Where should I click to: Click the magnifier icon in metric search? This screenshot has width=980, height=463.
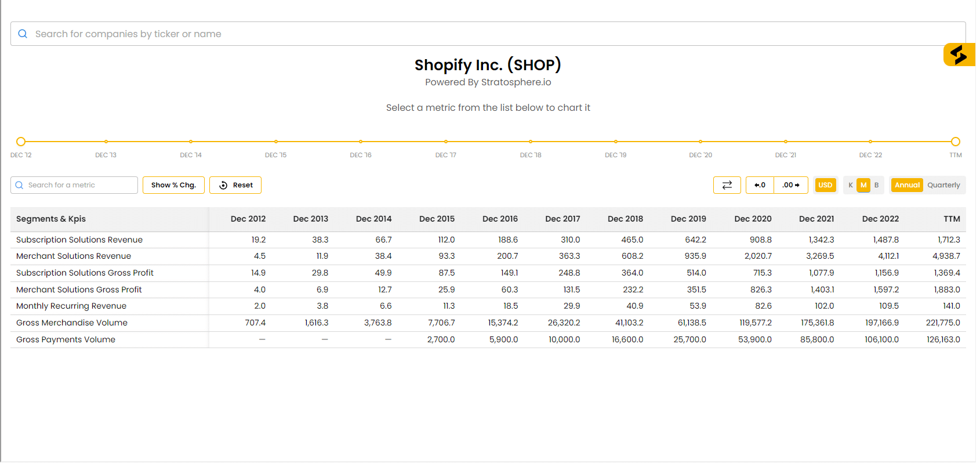click(x=19, y=185)
